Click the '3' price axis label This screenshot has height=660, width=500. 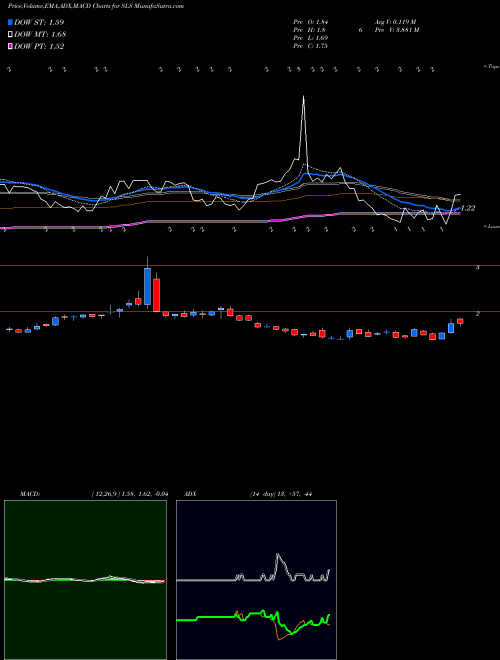(478, 268)
